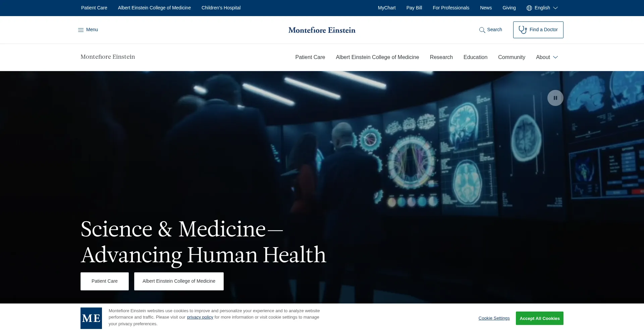Click Montefiore Einstein secondary nav title
The height and width of the screenshot is (333, 644).
tap(108, 57)
